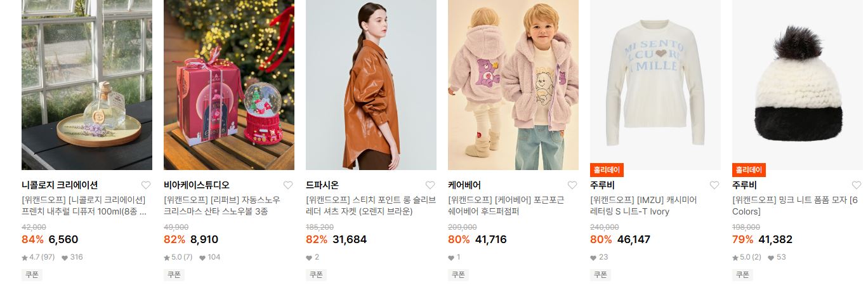868x290 pixels.
Task: Click heart icon for mink knit pompom hat
Action: pos(857,185)
